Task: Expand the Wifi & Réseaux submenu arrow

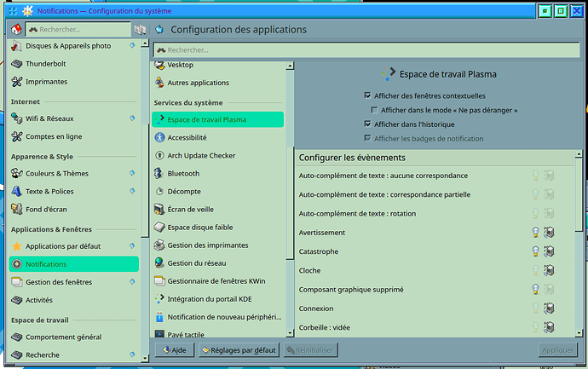Action: pos(132,118)
